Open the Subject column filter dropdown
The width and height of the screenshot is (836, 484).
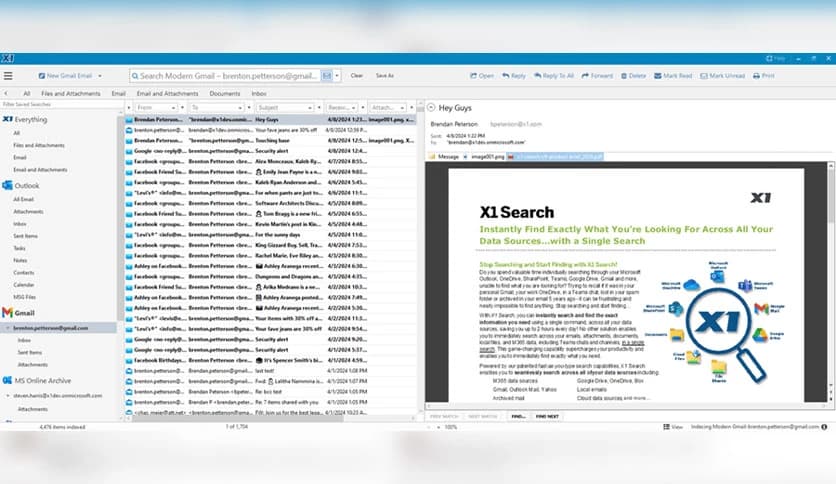click(310, 108)
